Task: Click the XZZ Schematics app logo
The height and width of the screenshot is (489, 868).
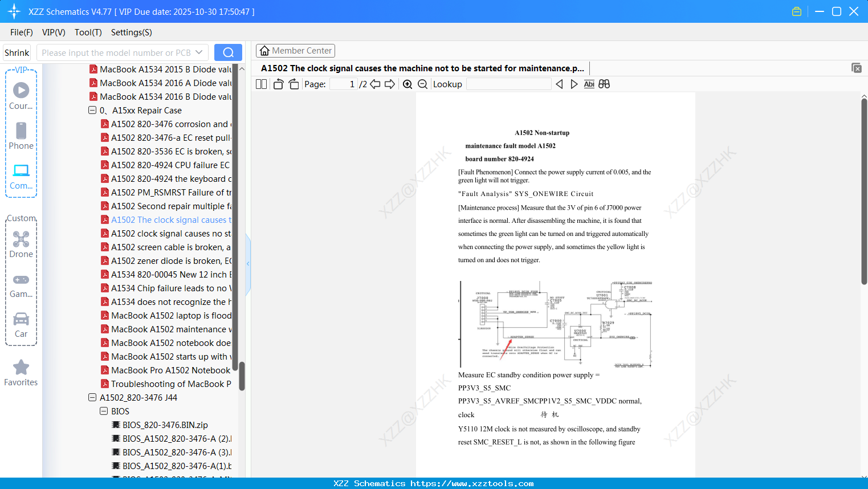Action: [14, 11]
